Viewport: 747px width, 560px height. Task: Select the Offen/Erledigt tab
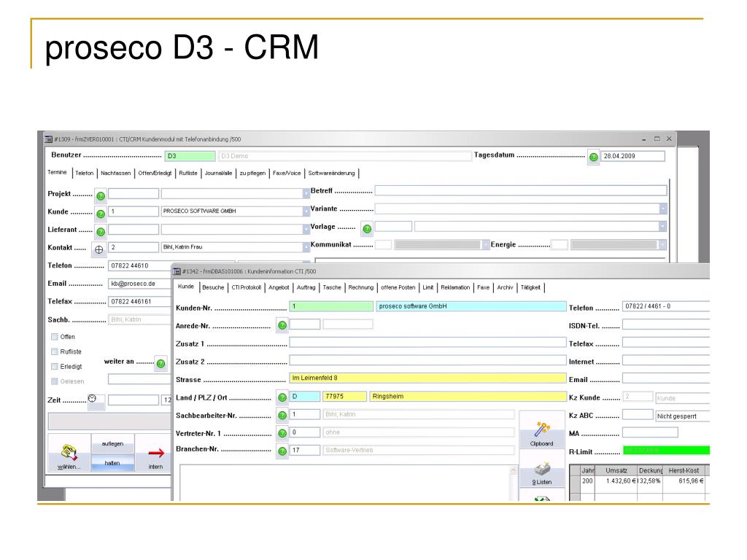point(155,174)
